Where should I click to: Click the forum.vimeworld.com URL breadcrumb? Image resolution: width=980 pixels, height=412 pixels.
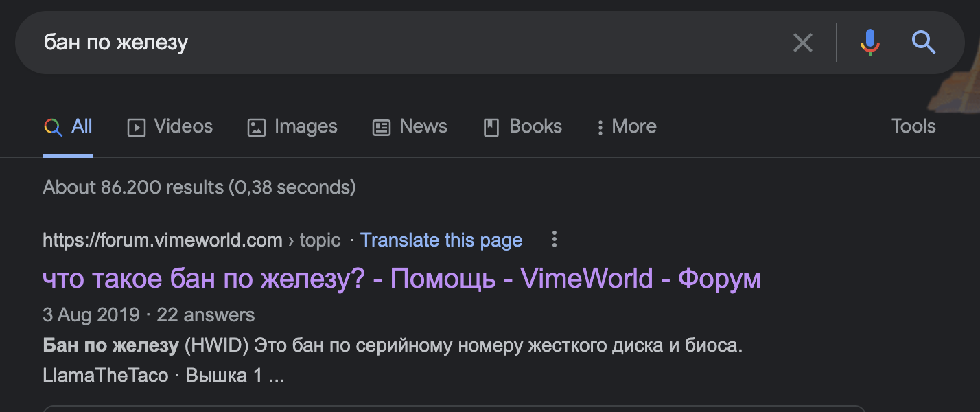coord(163,240)
